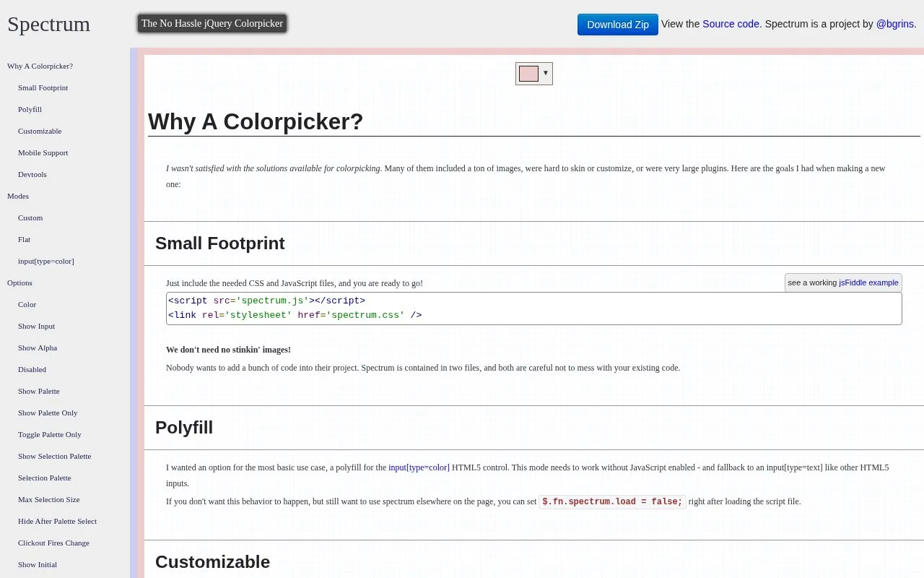Viewport: 924px width, 578px height.
Task: Go to Toggle Palette Only in sidebar
Action: tap(50, 434)
